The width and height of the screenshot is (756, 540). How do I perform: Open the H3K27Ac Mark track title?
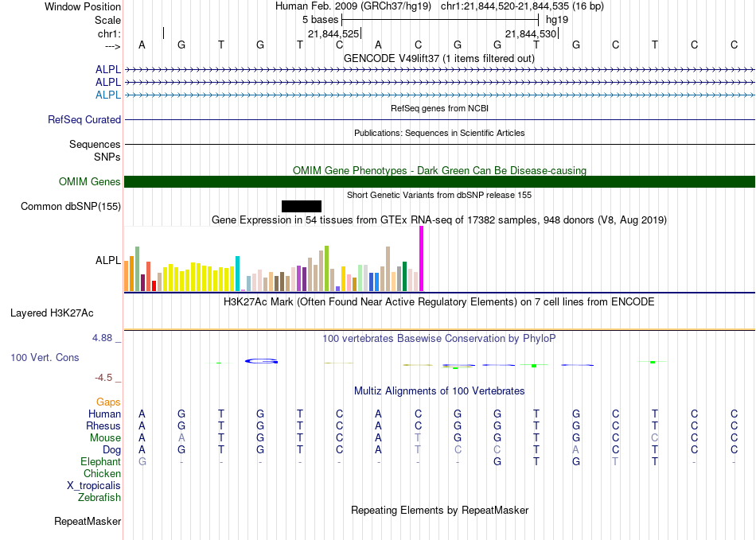point(439,302)
